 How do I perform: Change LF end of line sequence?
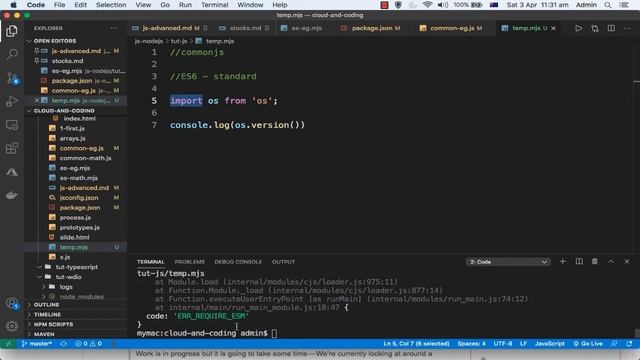[x=523, y=344]
